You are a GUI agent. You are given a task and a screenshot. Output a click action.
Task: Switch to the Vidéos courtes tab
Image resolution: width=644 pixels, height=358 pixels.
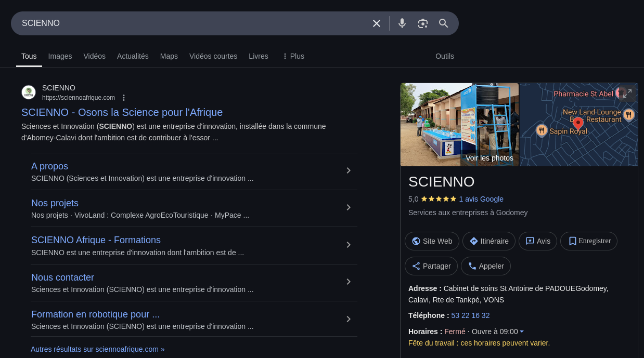213,56
